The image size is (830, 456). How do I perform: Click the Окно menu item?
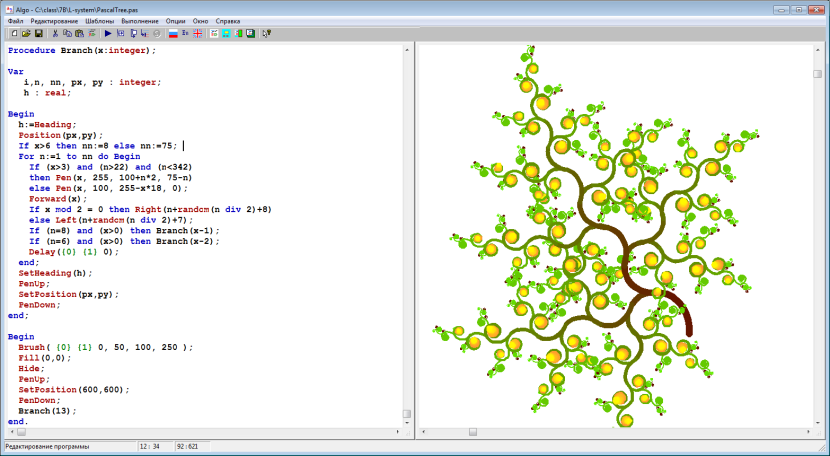point(201,21)
